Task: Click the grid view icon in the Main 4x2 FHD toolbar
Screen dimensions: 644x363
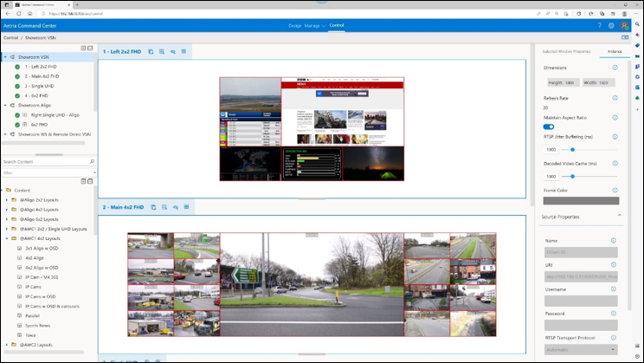Action: tap(186, 208)
